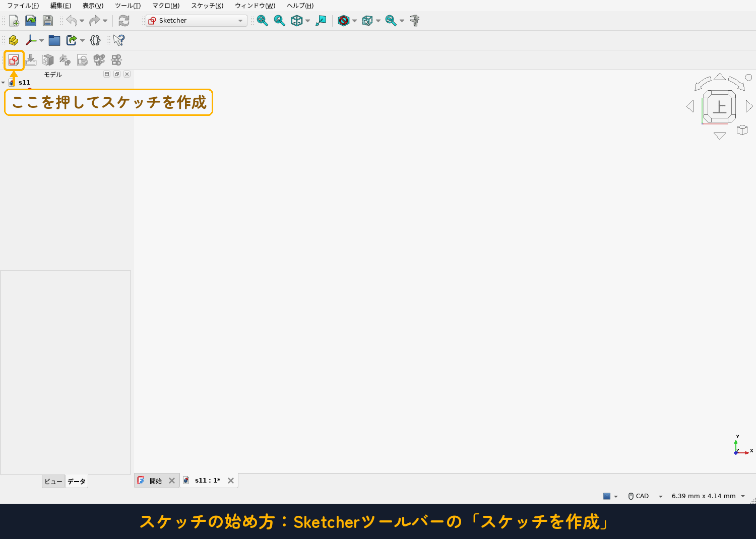
Task: Open the blue status bar indicator dropdown
Action: click(610, 496)
